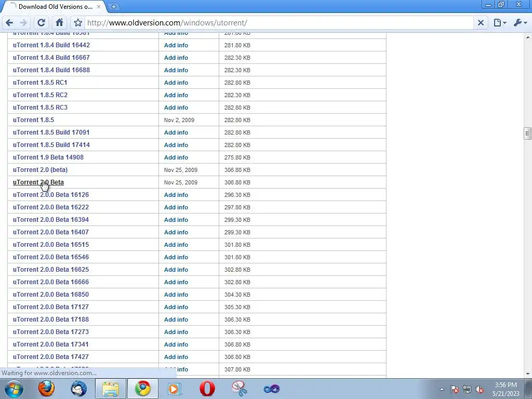Viewport: 532px width, 399px height.
Task: Go back using the browser back arrow
Action: pos(9,23)
